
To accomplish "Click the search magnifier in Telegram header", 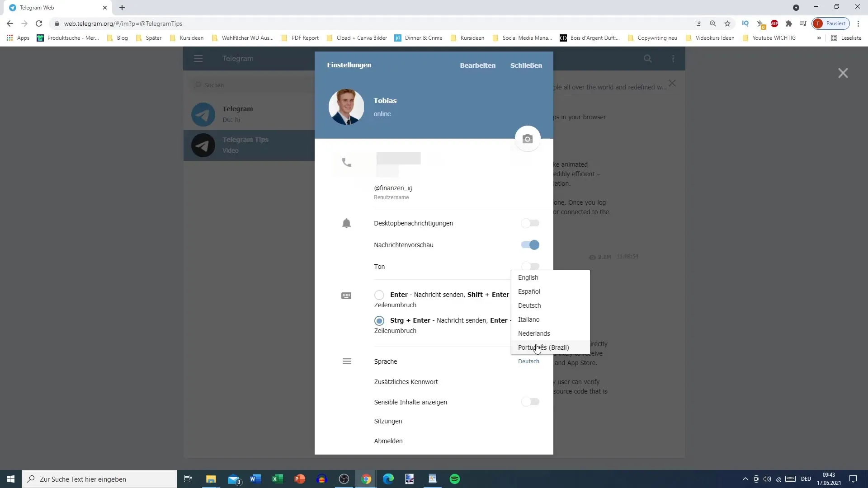I will (x=648, y=58).
